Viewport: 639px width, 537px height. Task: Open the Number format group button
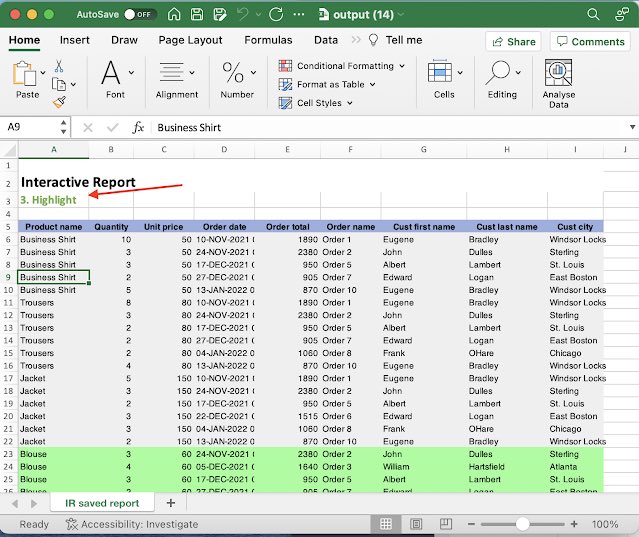(x=238, y=80)
